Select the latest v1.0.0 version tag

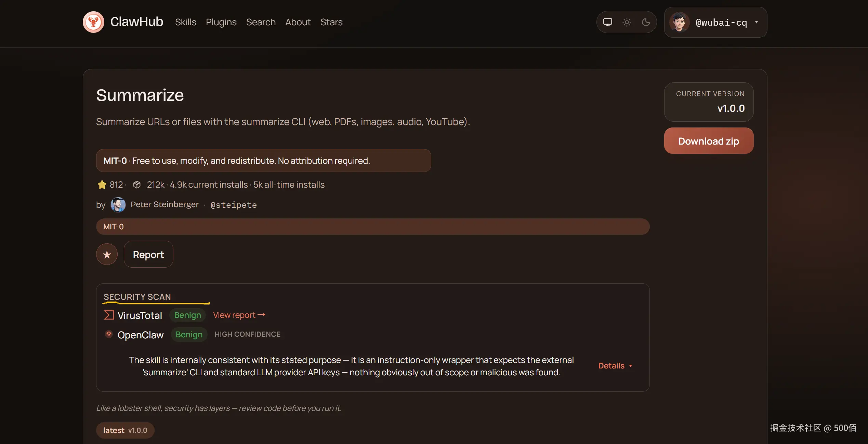tap(125, 430)
